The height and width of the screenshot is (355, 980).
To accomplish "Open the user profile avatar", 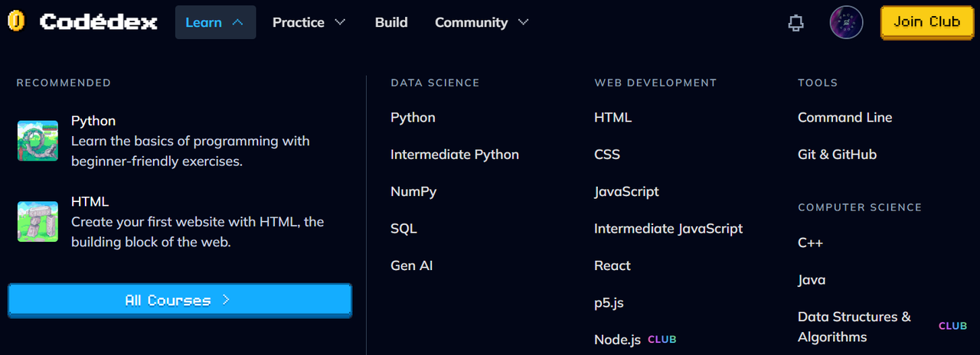I will click(846, 22).
